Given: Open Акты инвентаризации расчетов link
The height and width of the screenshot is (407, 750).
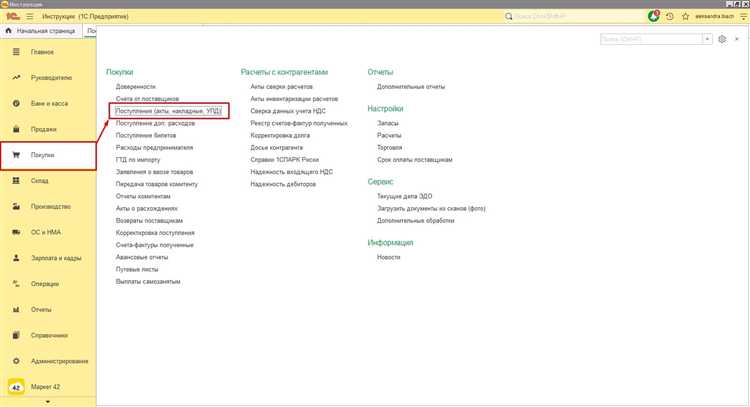Looking at the screenshot, I should 294,99.
